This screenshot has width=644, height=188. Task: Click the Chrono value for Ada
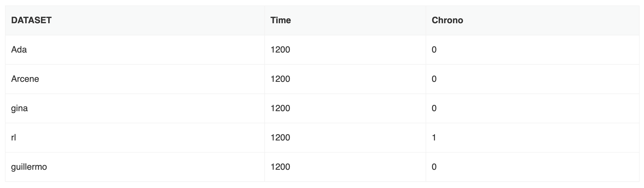[x=434, y=49]
